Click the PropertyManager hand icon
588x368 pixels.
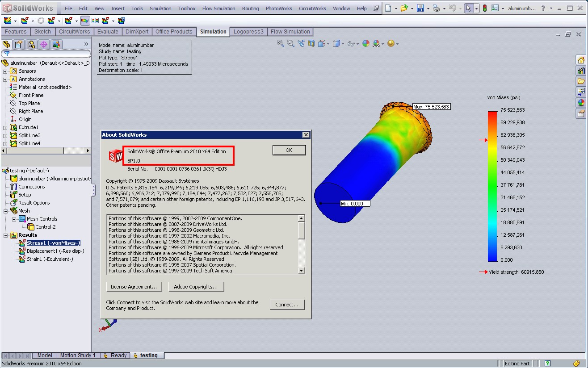click(18, 44)
